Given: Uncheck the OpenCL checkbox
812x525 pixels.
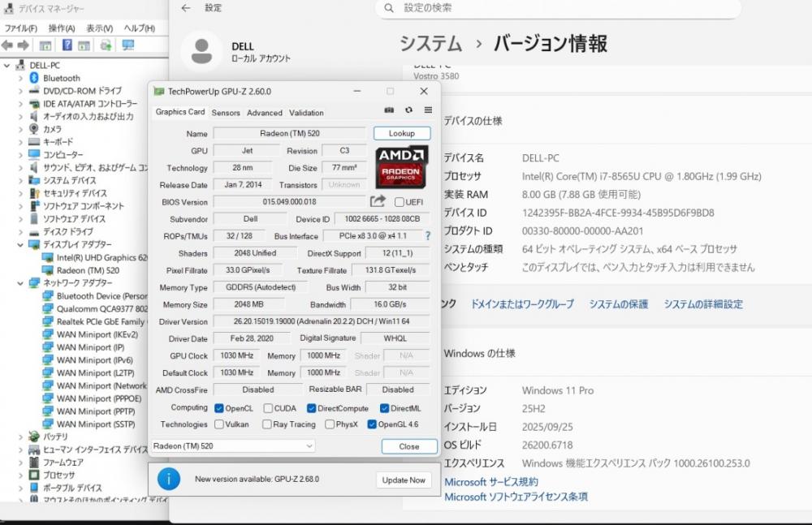Looking at the screenshot, I should [x=219, y=408].
